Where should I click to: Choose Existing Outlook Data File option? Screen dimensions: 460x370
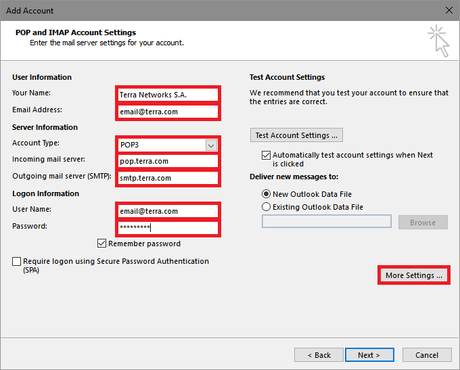266,207
